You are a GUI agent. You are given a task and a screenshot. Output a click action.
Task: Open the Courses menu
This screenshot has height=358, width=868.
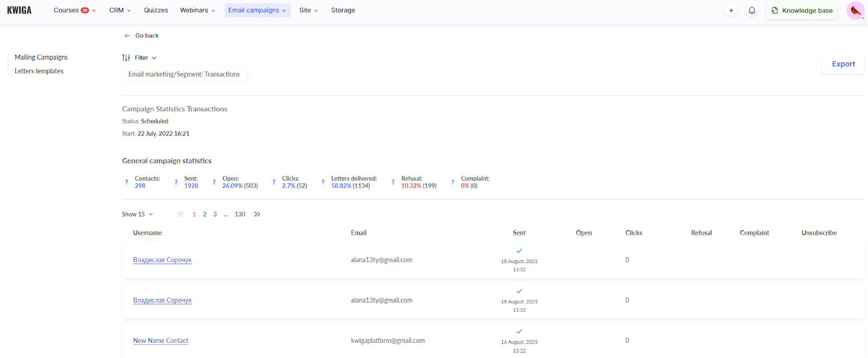point(74,10)
